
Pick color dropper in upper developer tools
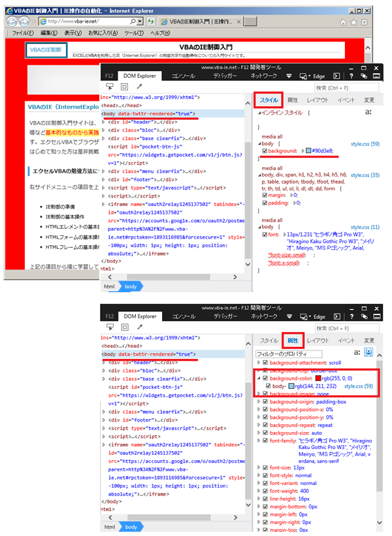click(139, 86)
